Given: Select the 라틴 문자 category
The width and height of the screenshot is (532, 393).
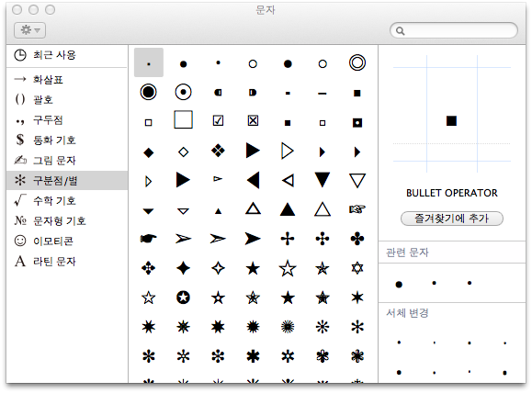Looking at the screenshot, I should (x=66, y=261).
